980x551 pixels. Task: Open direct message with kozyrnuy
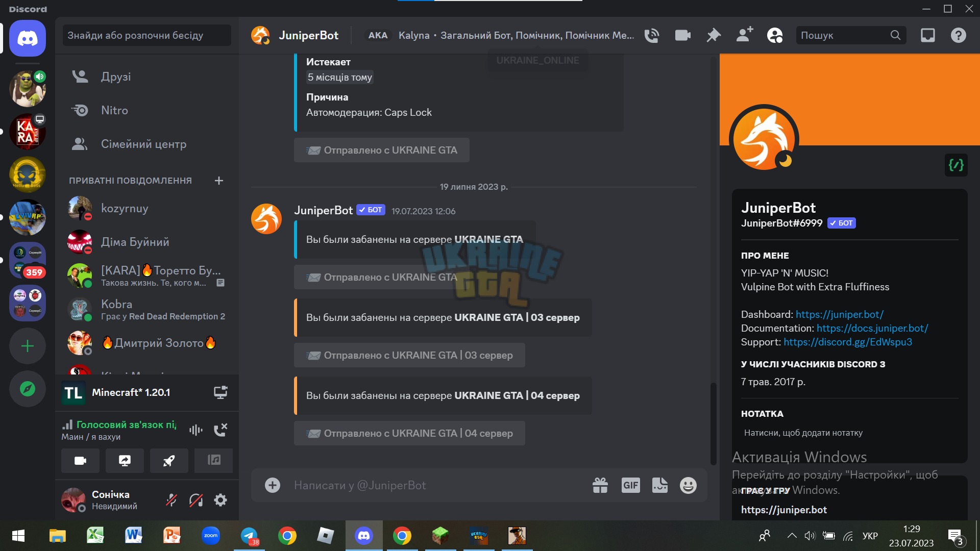point(147,208)
